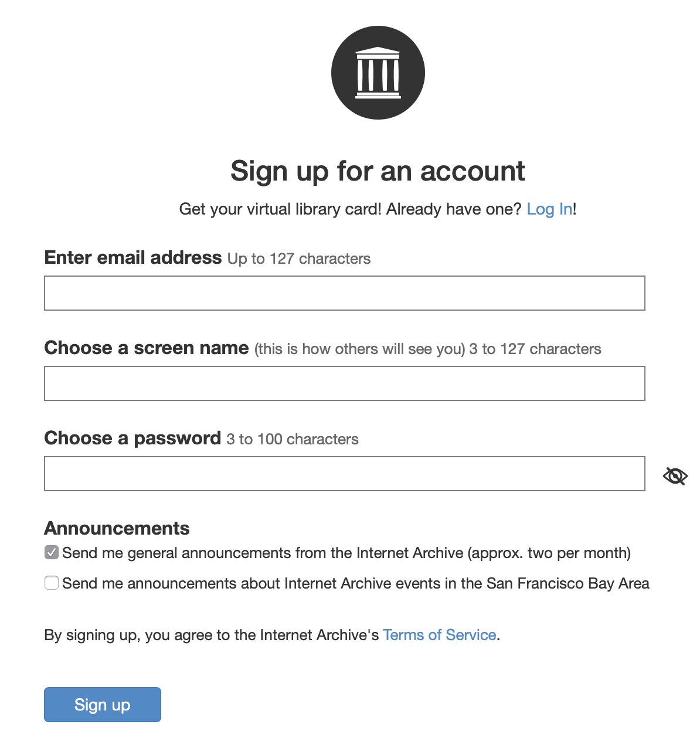Click the 'Sign up for an account' heading
Screen dimensions: 700x748
point(378,171)
